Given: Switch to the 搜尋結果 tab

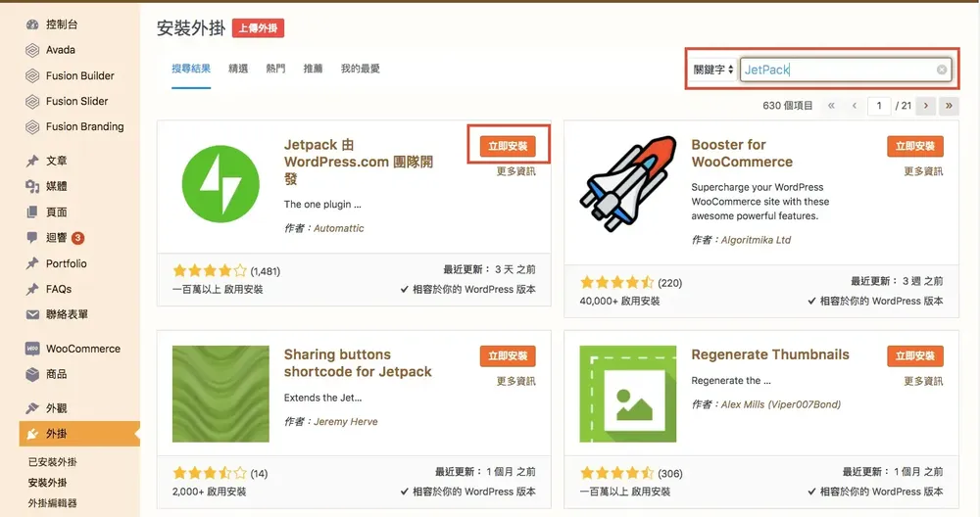Looking at the screenshot, I should [191, 69].
